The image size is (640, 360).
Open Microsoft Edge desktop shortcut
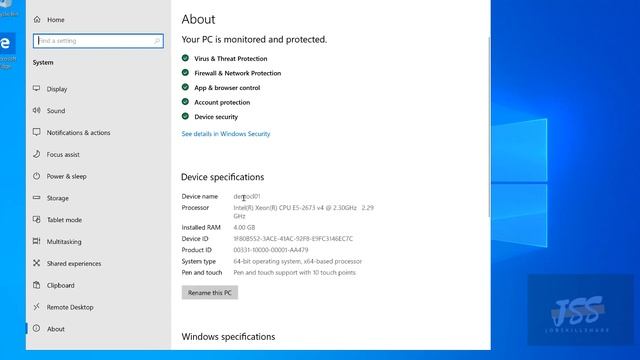[x=7, y=51]
